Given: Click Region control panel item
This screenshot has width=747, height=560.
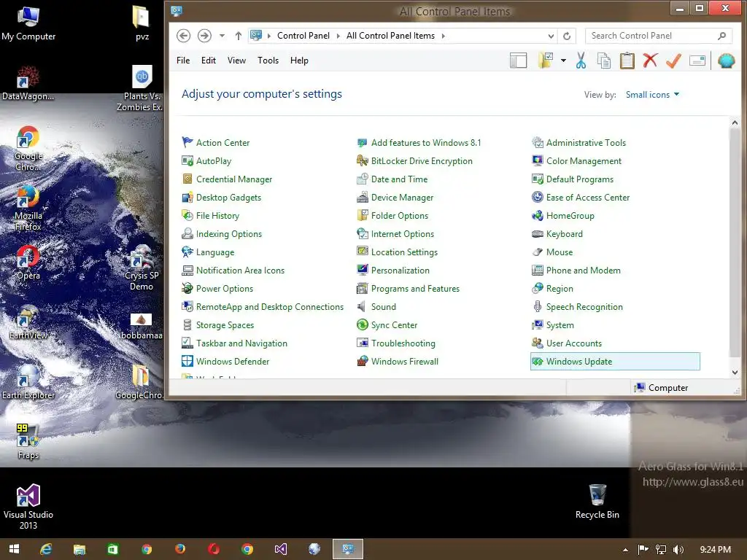Looking at the screenshot, I should coord(553,289).
